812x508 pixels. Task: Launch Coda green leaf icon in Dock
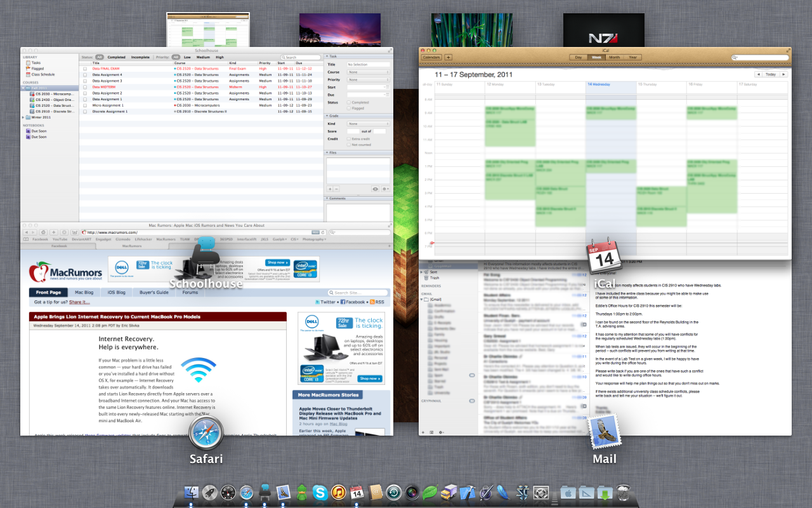431,492
